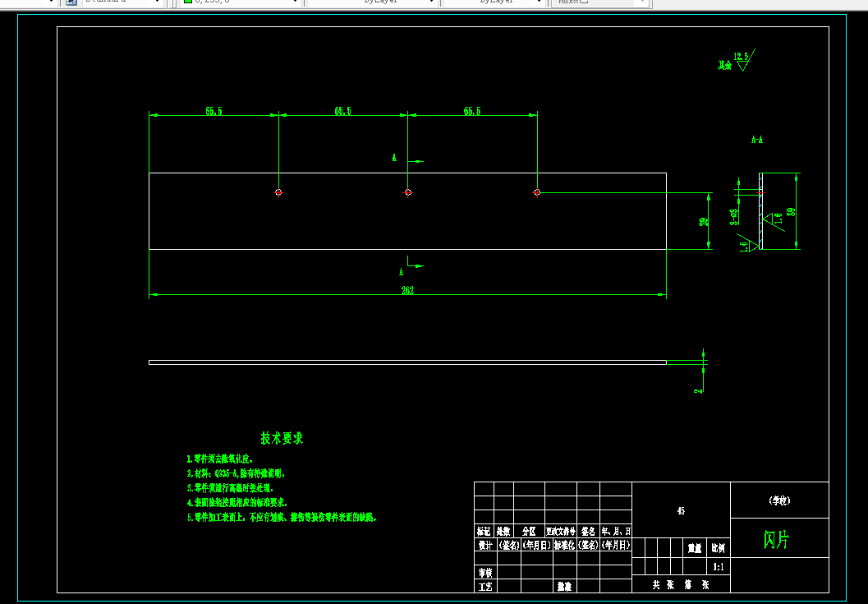Click the leftmost red hole circle
This screenshot has height=604, width=868.
point(278,192)
